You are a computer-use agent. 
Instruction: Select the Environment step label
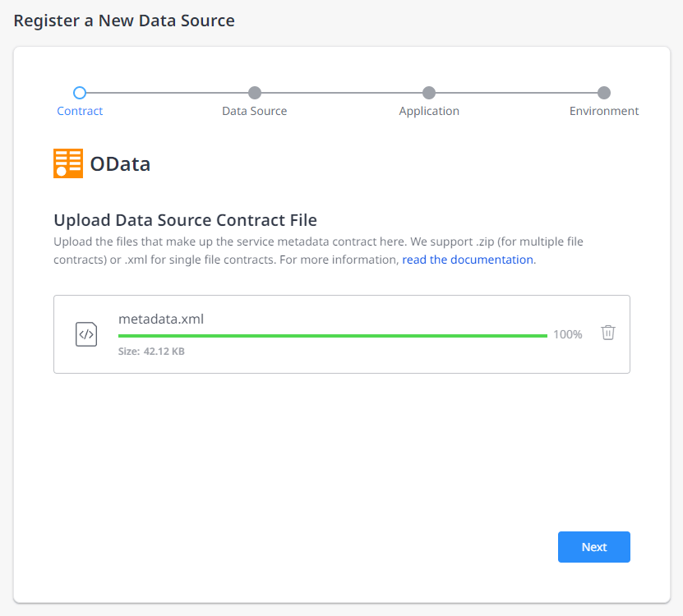coord(604,111)
